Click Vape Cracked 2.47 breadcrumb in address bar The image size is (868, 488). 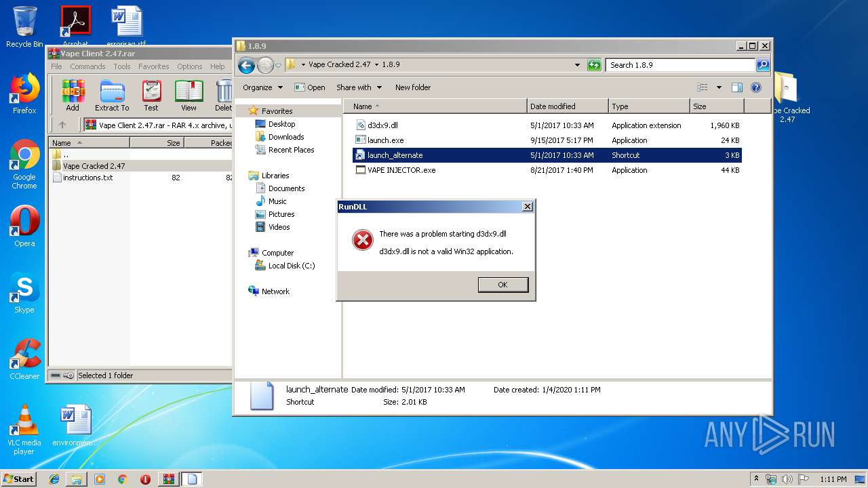tap(339, 65)
